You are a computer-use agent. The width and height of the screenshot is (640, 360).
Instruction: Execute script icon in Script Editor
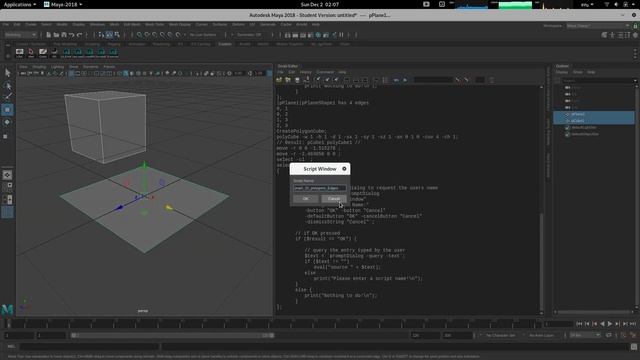pos(405,80)
